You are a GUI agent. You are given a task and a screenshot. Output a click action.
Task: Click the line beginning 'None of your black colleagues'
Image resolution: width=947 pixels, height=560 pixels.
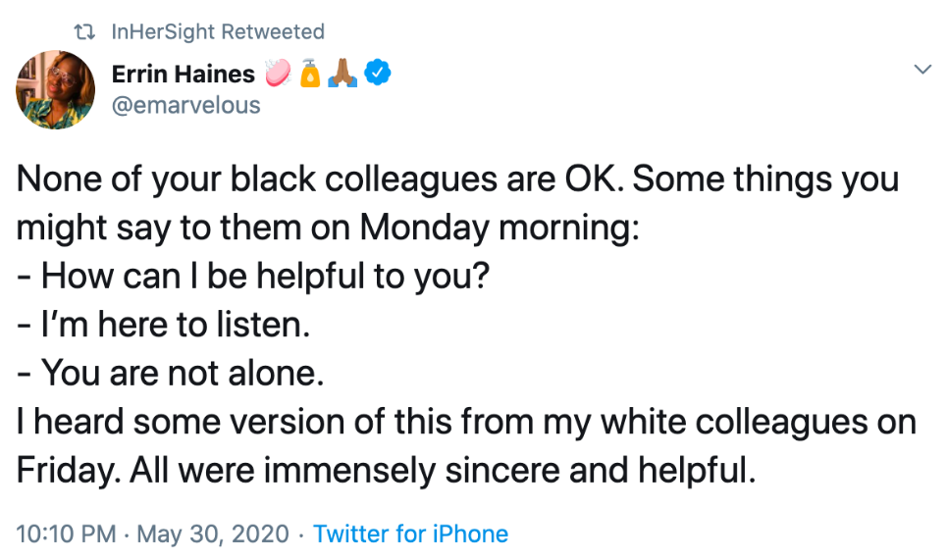457,179
